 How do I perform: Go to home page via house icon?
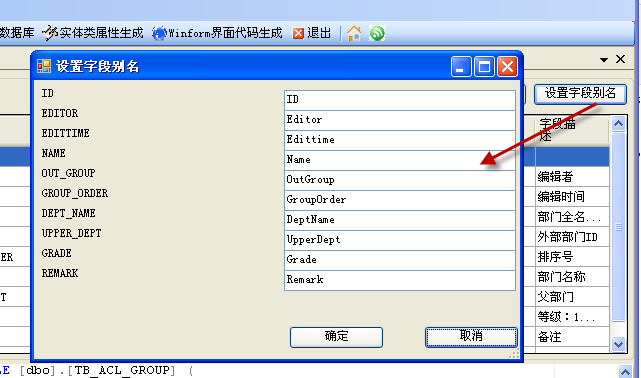(x=354, y=33)
